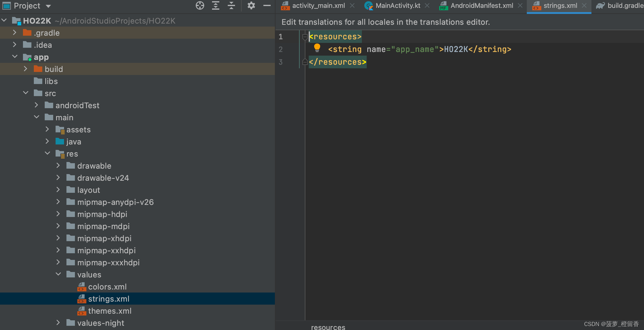Click the Expand All toolbar icon
Image resolution: width=644 pixels, height=330 pixels.
point(216,5)
